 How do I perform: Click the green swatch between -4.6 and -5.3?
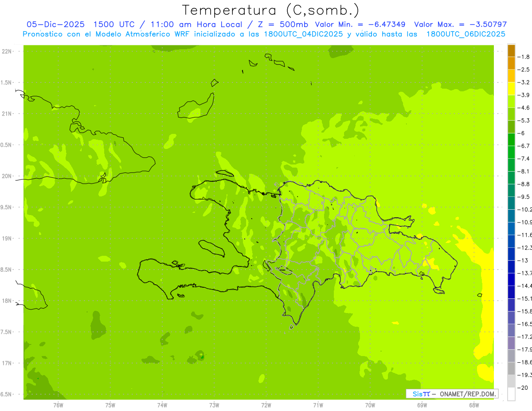(x=511, y=114)
